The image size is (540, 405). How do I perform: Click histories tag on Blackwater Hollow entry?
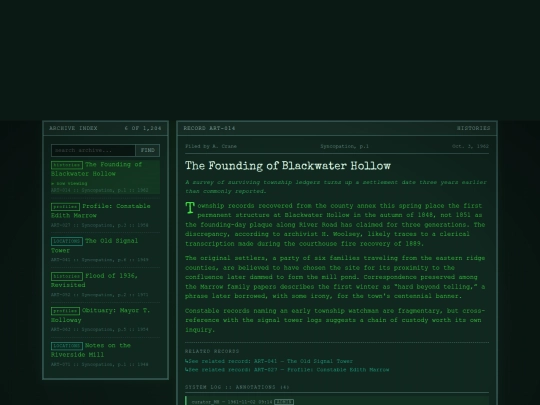tap(67, 165)
